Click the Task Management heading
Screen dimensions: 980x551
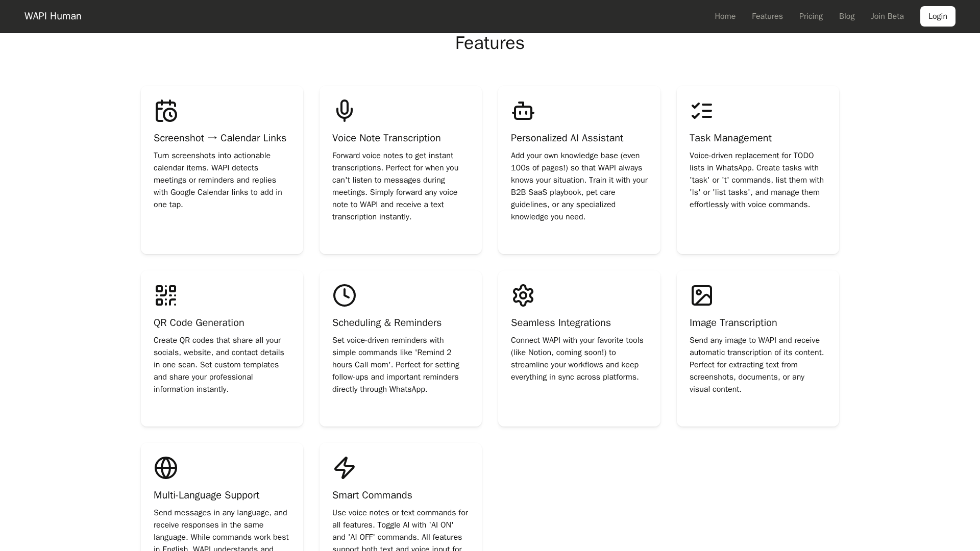(x=730, y=138)
